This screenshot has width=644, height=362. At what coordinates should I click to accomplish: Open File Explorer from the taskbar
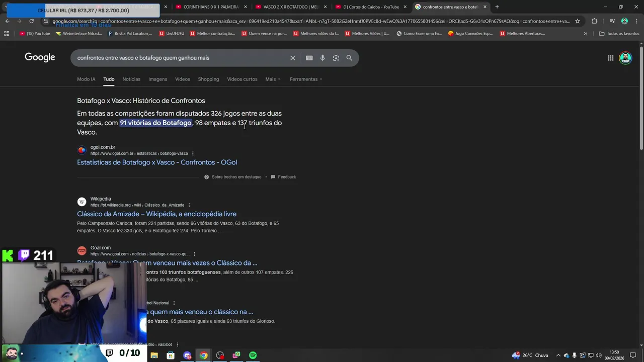(154, 355)
